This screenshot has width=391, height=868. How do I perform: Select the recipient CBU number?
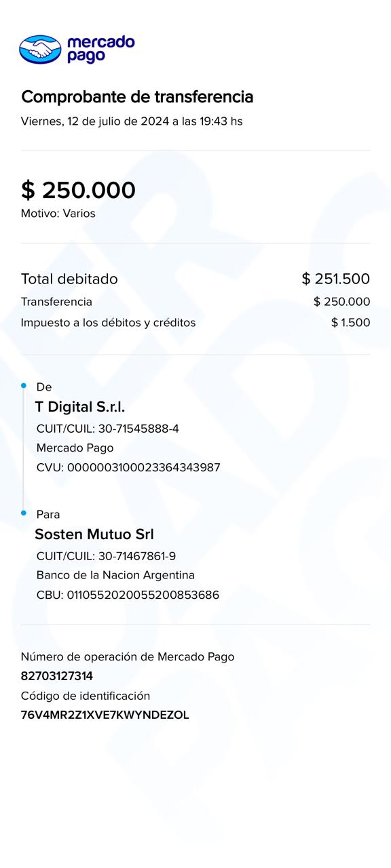click(128, 595)
